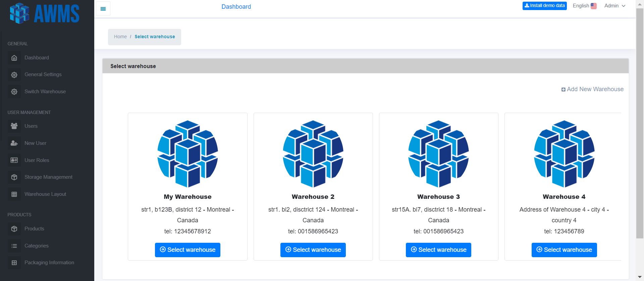
Task: Click the AWMS logo in sidebar
Action: tap(45, 13)
